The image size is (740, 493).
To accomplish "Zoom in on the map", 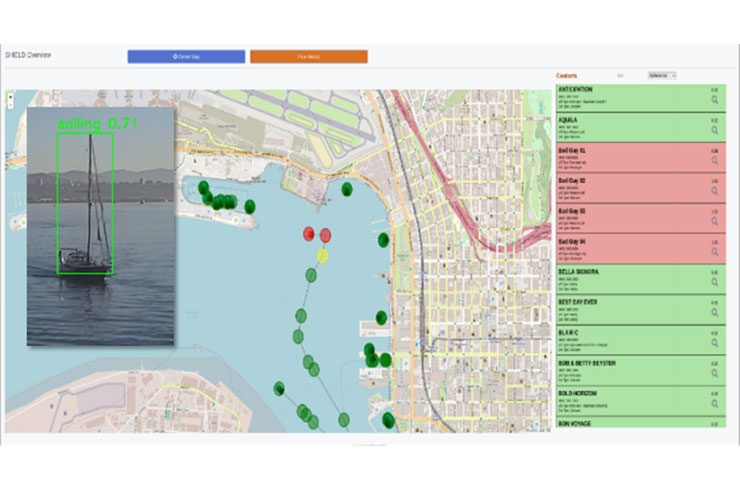I will (x=10, y=97).
